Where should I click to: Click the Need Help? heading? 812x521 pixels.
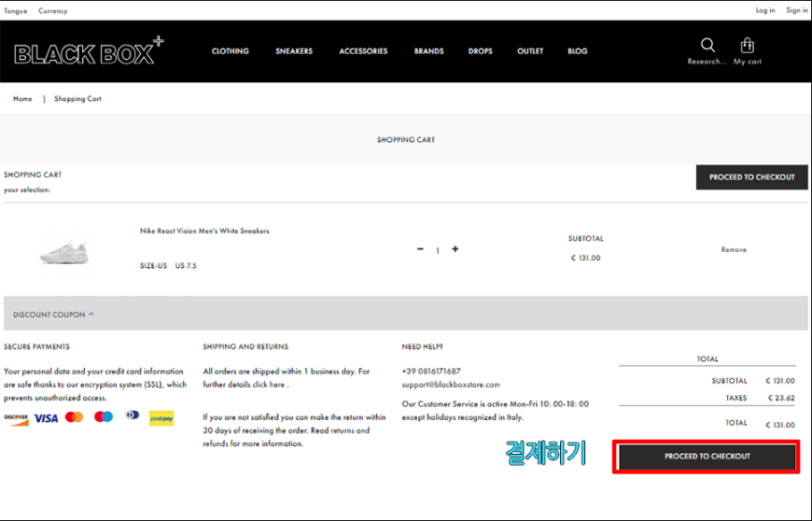point(422,346)
